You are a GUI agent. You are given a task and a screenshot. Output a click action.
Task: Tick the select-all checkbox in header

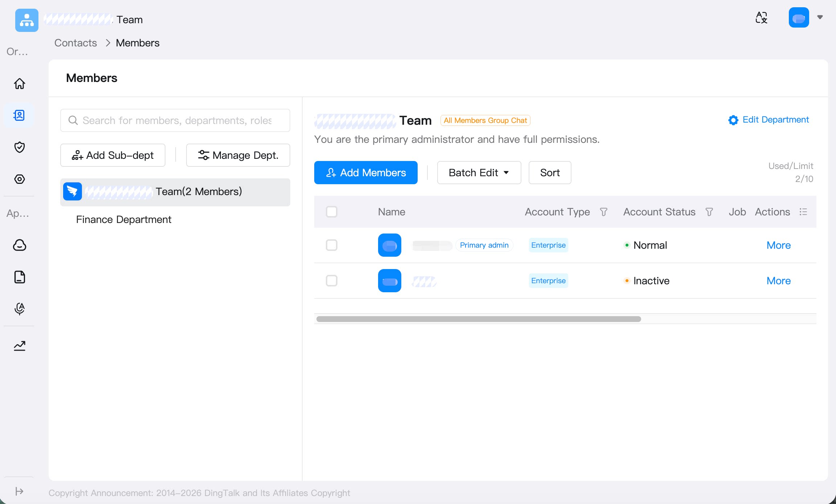tap(332, 212)
